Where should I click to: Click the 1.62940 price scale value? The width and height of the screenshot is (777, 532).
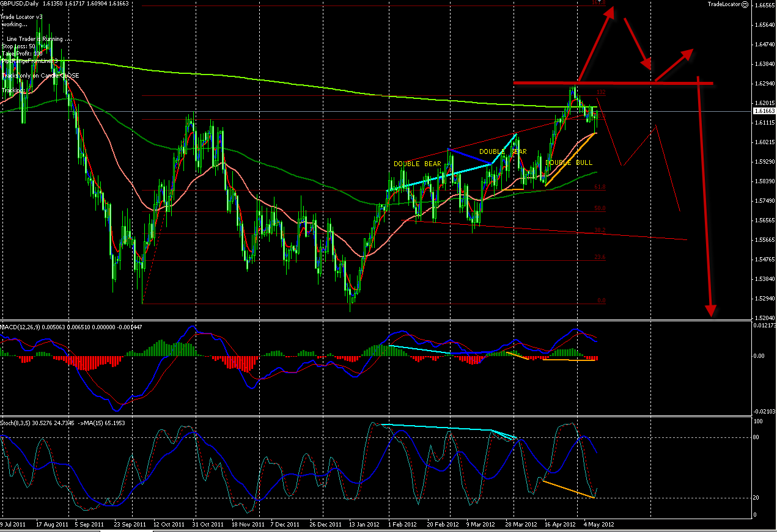pyautogui.click(x=765, y=84)
